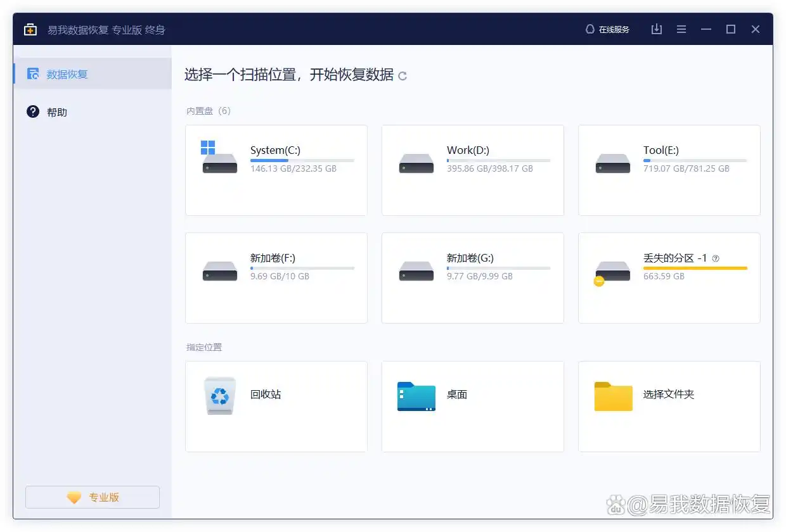
Task: Open the hamburger menu icon
Action: [681, 29]
